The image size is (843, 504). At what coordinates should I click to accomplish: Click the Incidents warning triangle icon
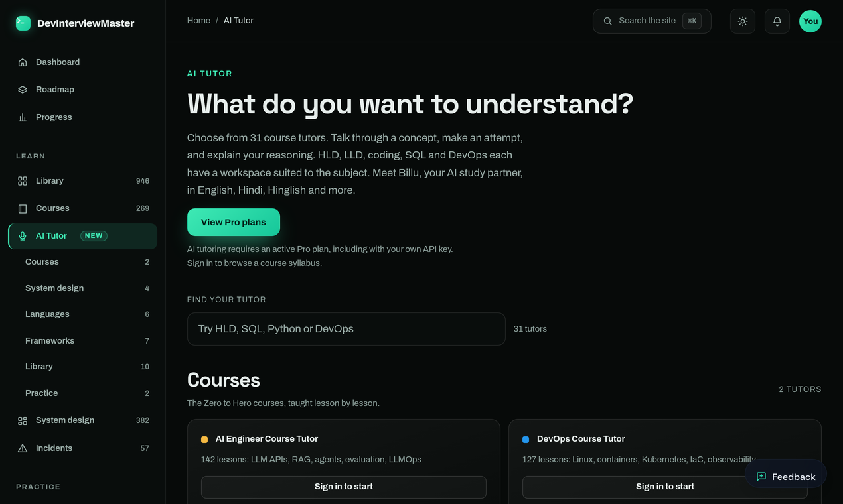[x=23, y=448]
